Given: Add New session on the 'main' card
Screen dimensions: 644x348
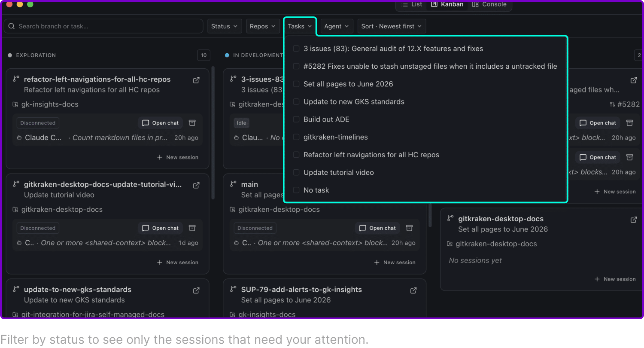Looking at the screenshot, I should [395, 263].
